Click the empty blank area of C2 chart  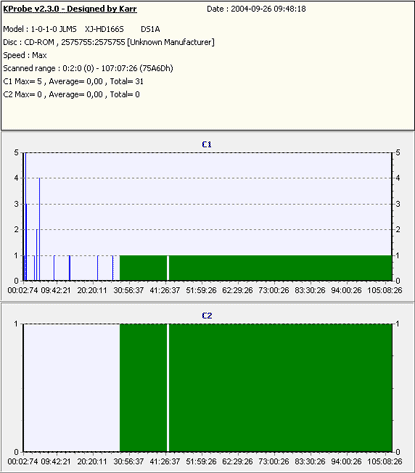pos(72,388)
